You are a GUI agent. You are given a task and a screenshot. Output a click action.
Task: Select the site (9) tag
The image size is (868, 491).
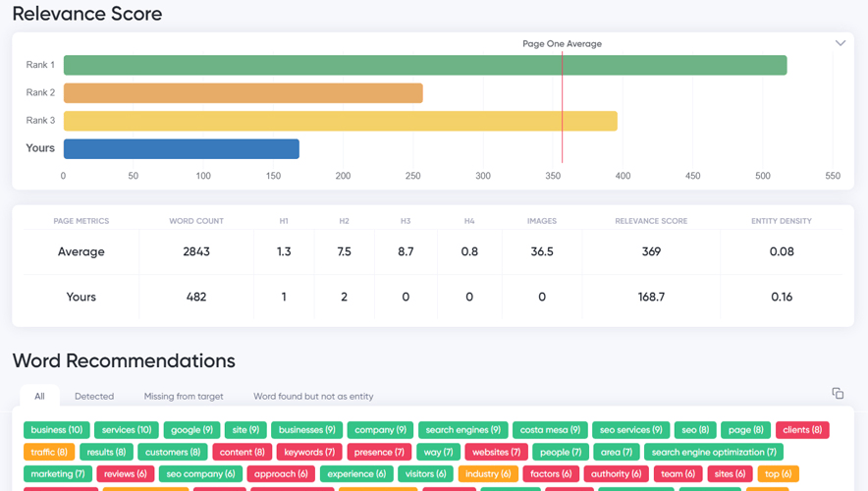(245, 430)
